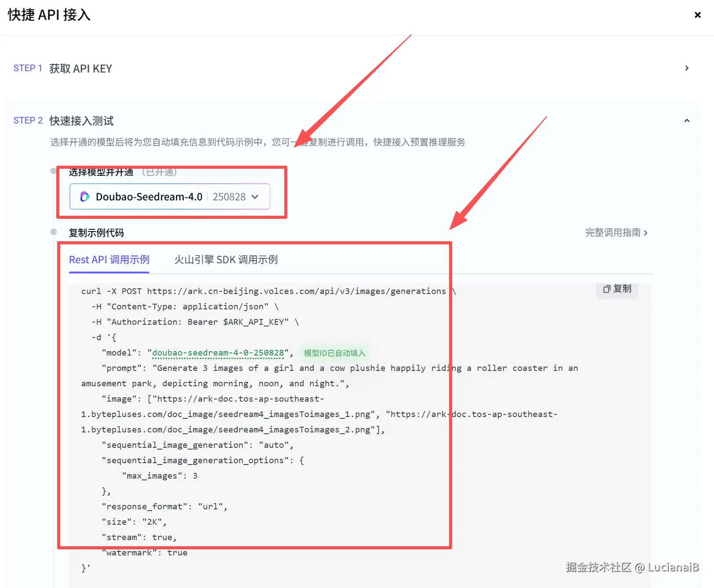
Task: Click the version number 250828
Action: tap(229, 197)
